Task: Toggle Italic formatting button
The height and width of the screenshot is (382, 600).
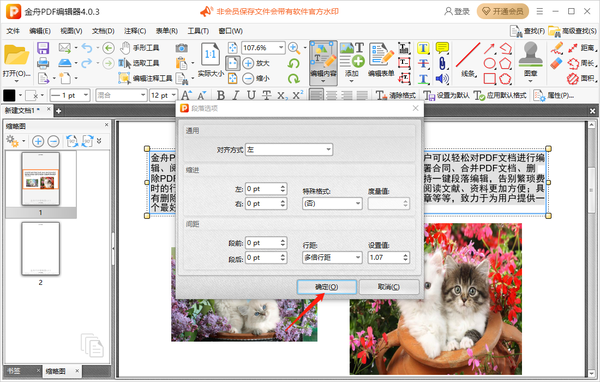Action: (236, 95)
